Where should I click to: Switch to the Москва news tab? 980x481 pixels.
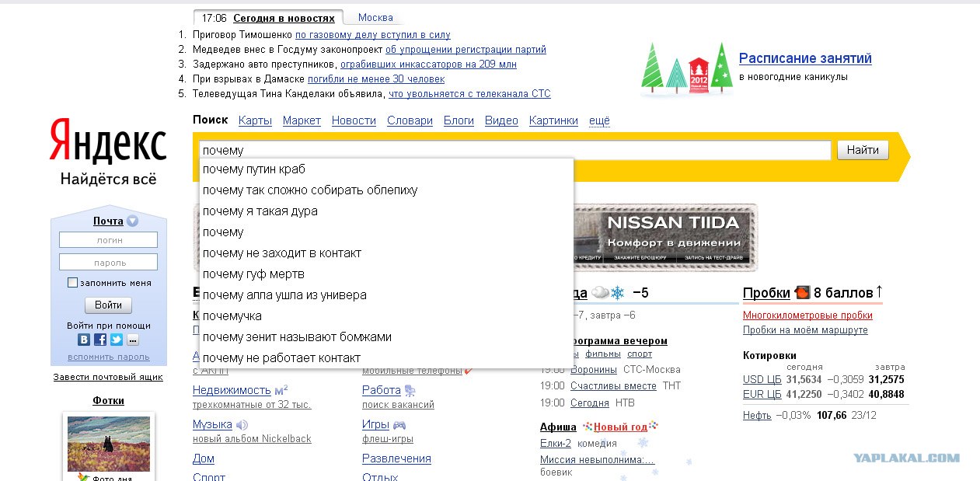point(375,18)
